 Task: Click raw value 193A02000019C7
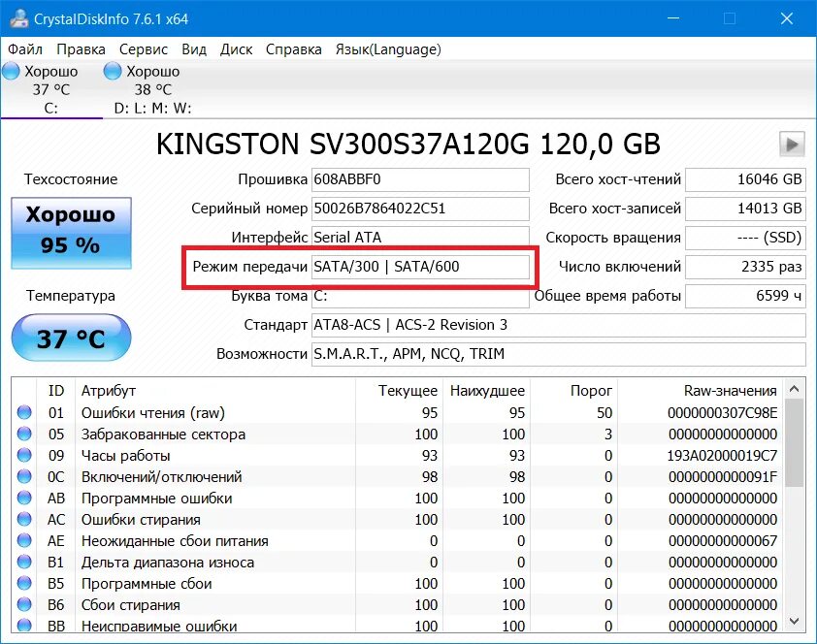pyautogui.click(x=722, y=456)
